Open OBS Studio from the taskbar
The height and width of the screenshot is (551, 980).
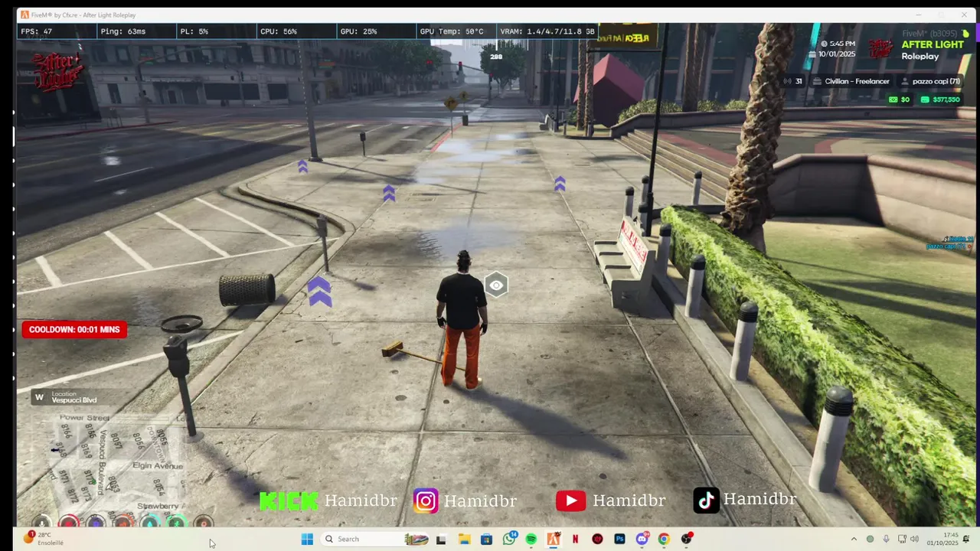686,539
